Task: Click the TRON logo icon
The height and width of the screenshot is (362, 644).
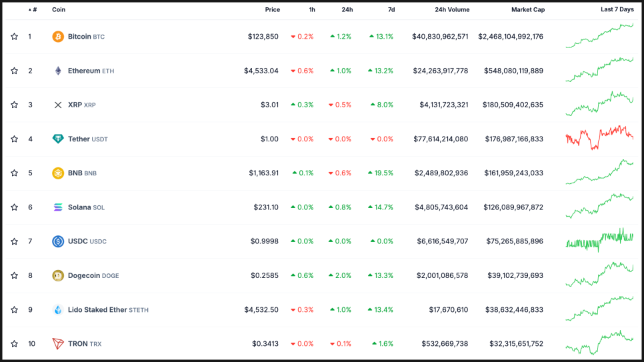Action: 58,344
